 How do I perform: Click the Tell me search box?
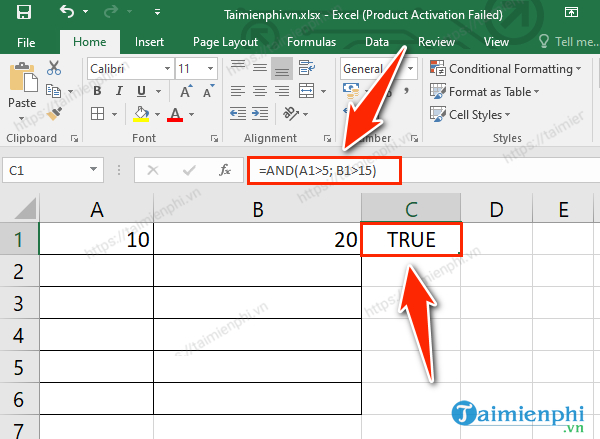[568, 42]
